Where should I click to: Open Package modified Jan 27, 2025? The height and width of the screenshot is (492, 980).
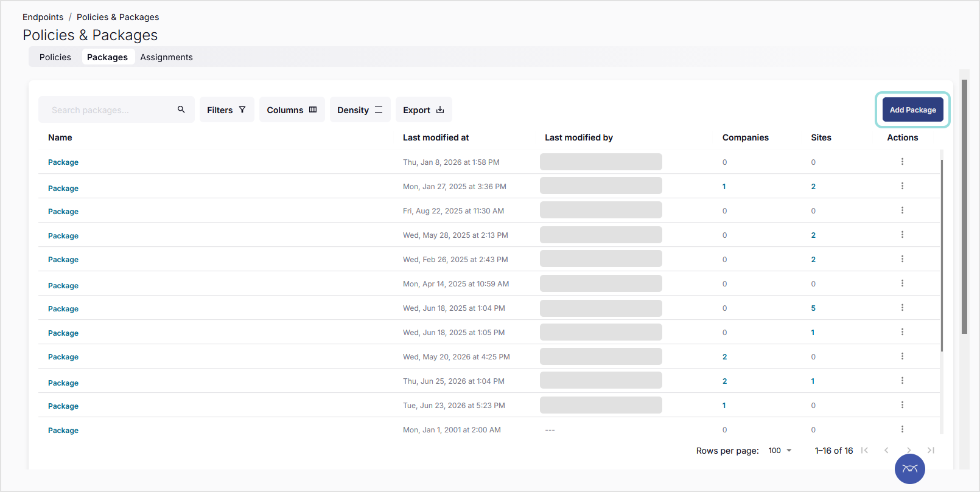tap(63, 189)
